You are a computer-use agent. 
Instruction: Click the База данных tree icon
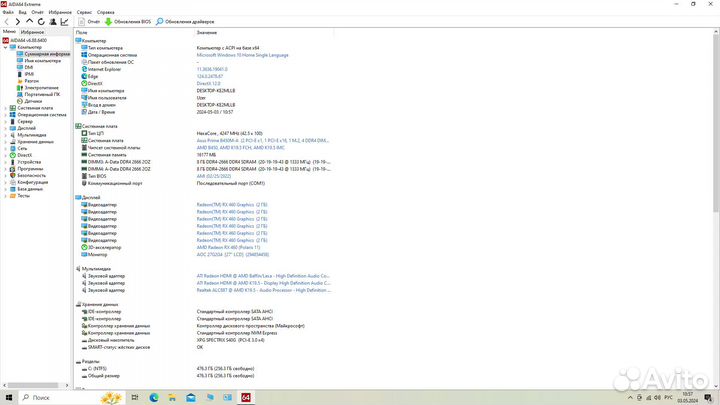tap(12, 189)
